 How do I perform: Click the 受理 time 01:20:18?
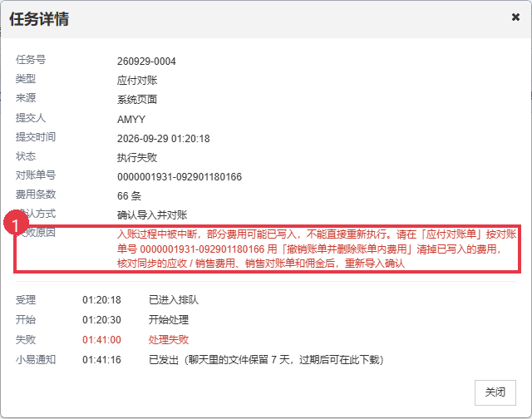(101, 300)
